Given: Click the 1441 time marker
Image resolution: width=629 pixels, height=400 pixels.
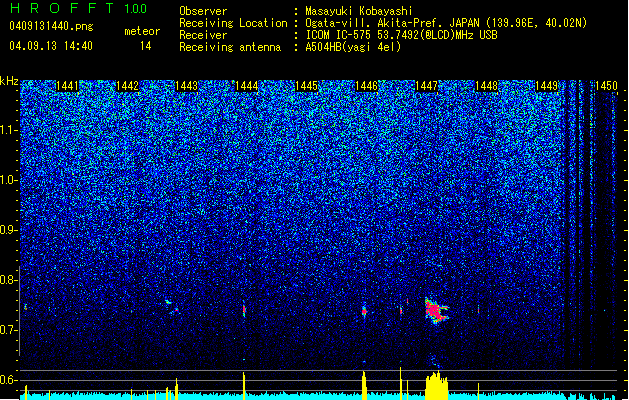Looking at the screenshot, I should (67, 86).
